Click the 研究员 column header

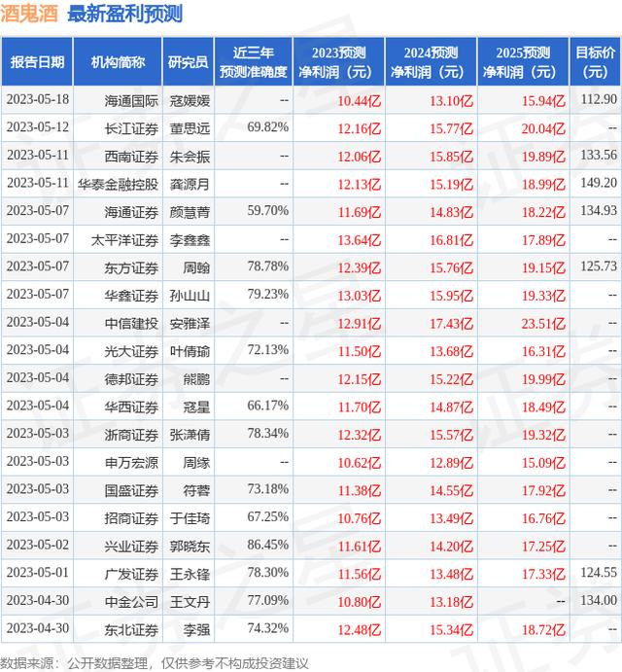[188, 62]
